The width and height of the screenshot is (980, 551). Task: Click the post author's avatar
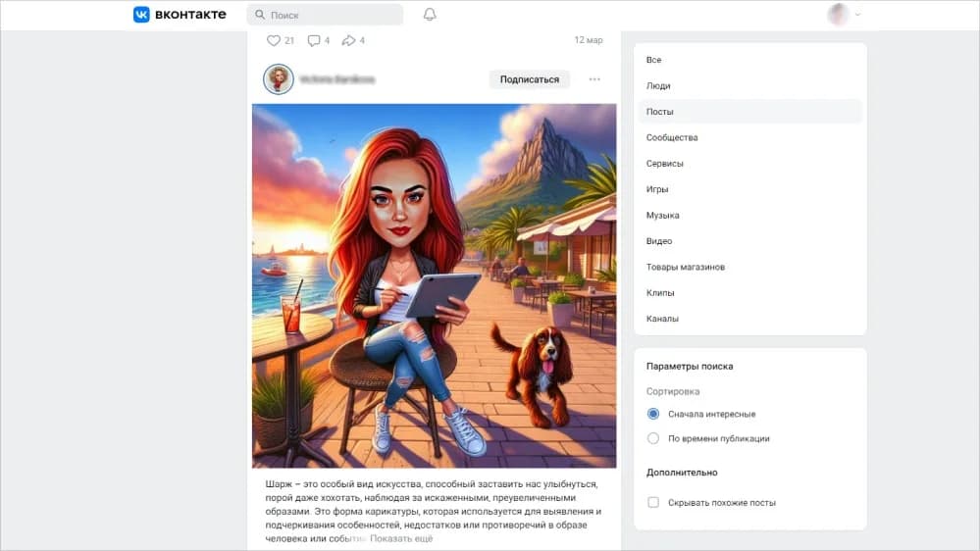coord(279,79)
